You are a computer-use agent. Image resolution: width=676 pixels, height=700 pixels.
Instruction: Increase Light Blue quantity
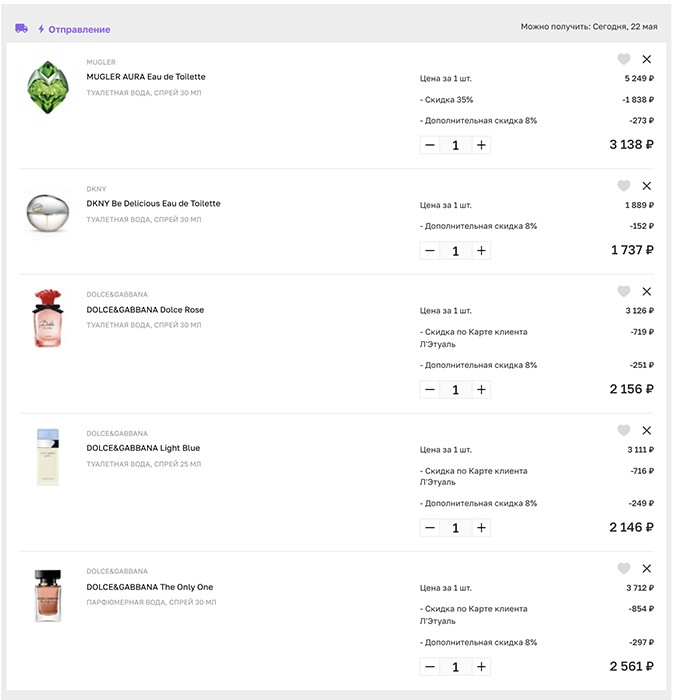click(x=481, y=528)
